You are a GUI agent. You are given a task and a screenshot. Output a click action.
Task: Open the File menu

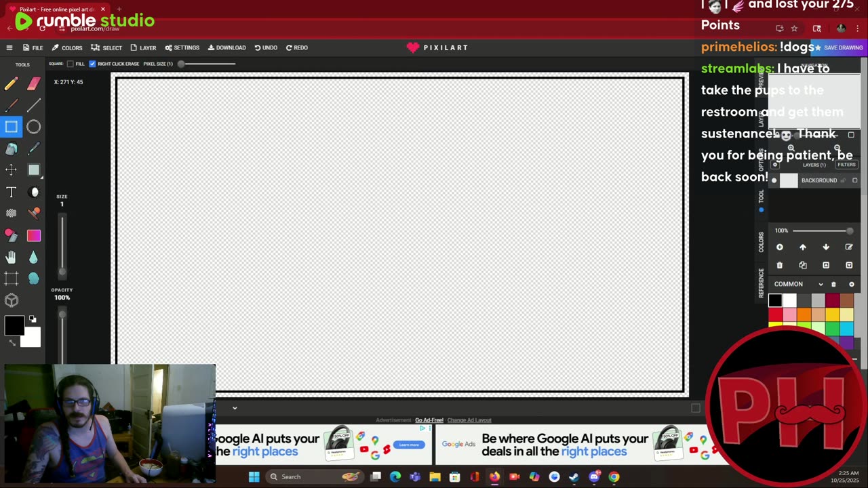(x=33, y=47)
